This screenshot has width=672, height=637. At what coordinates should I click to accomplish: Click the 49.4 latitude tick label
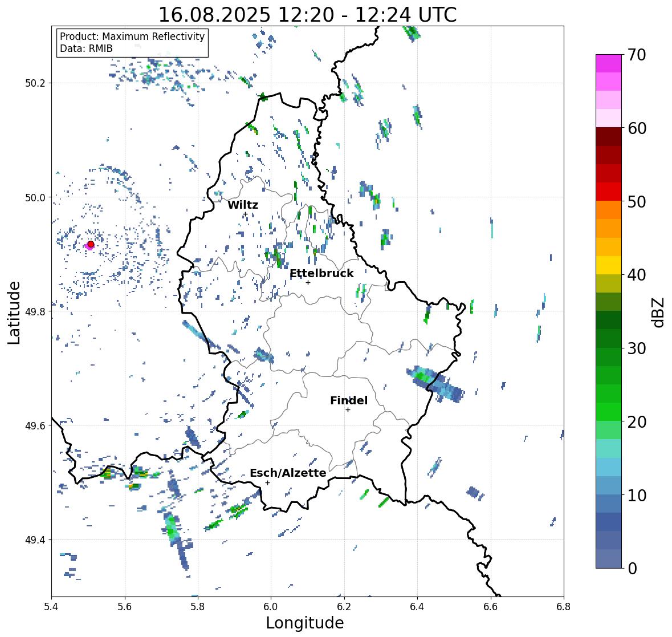35,540
